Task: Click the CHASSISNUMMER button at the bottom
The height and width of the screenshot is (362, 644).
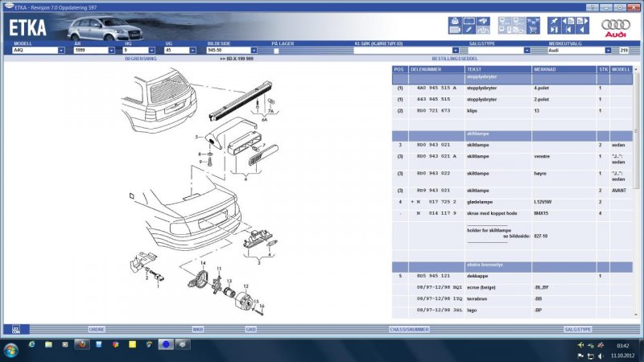Action: tap(409, 329)
